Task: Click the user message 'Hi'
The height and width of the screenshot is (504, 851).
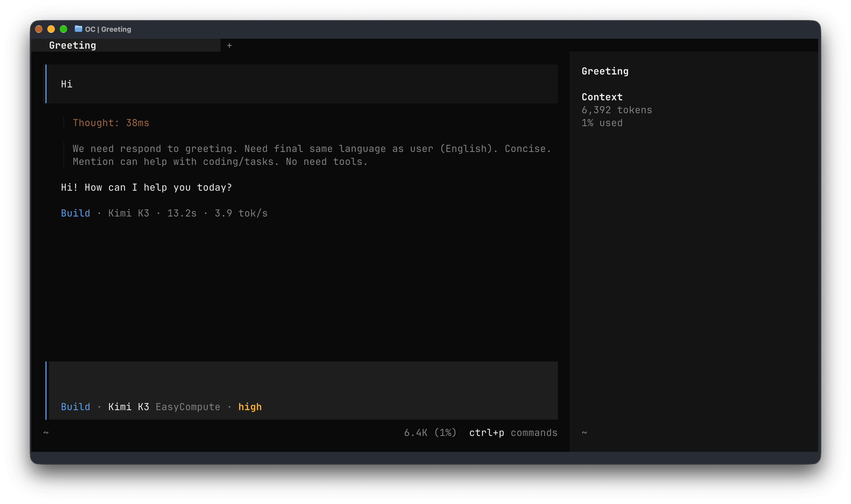Action: [x=302, y=84]
